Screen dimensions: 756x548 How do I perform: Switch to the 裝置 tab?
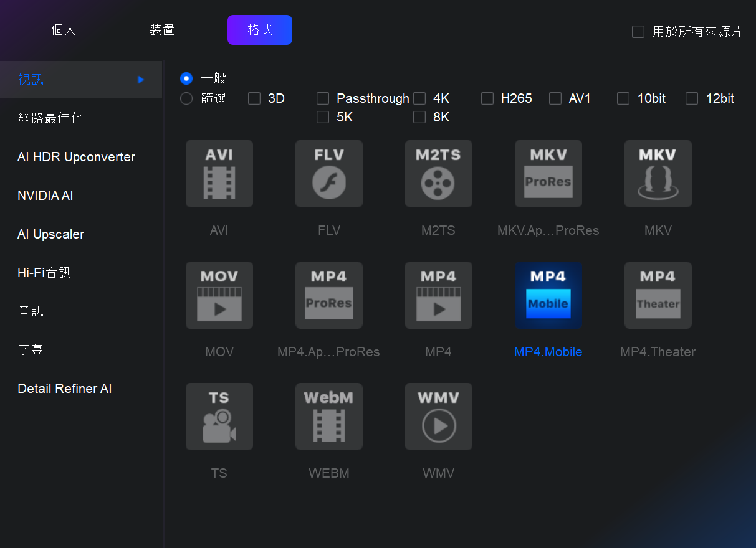click(162, 30)
